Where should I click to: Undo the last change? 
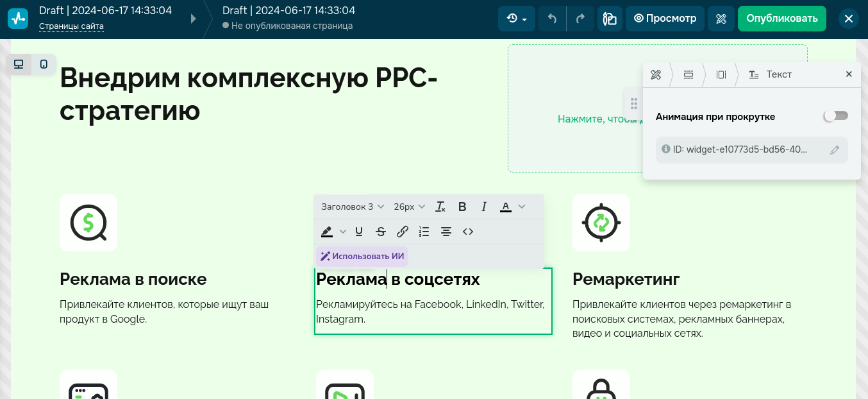click(552, 19)
